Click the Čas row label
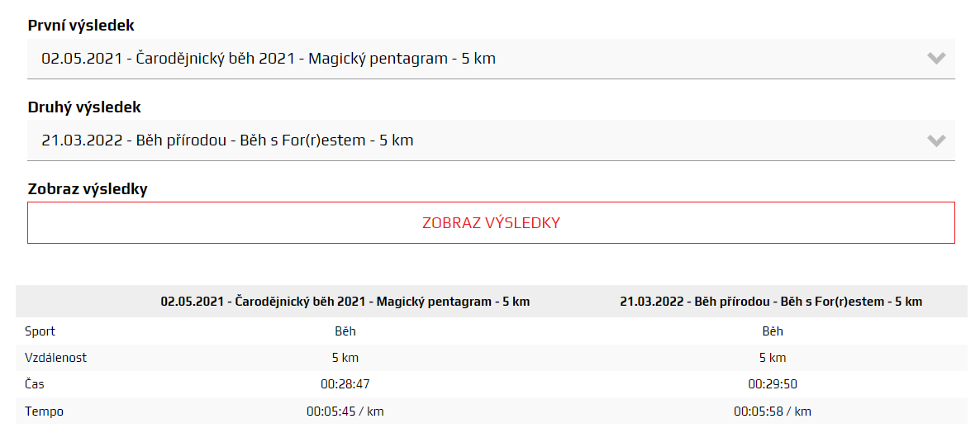 [36, 384]
